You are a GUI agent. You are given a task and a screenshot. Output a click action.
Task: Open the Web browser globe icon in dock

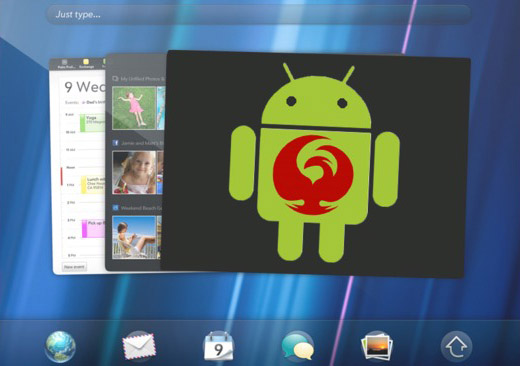point(60,347)
